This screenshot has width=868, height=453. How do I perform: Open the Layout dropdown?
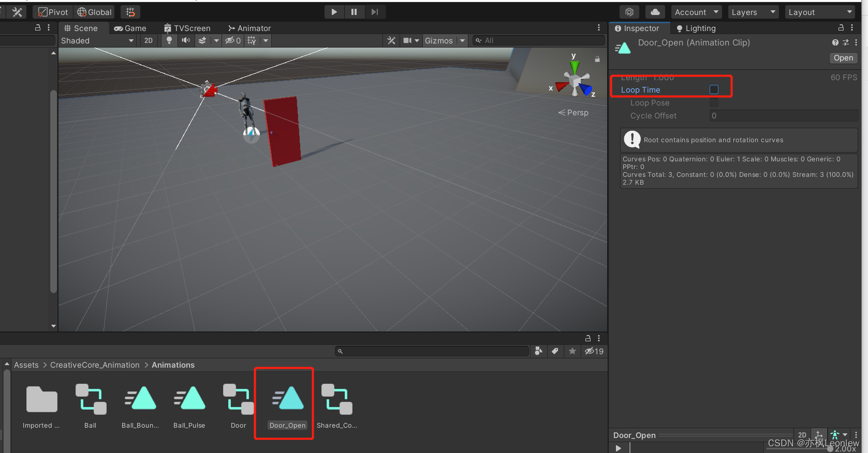coord(820,12)
